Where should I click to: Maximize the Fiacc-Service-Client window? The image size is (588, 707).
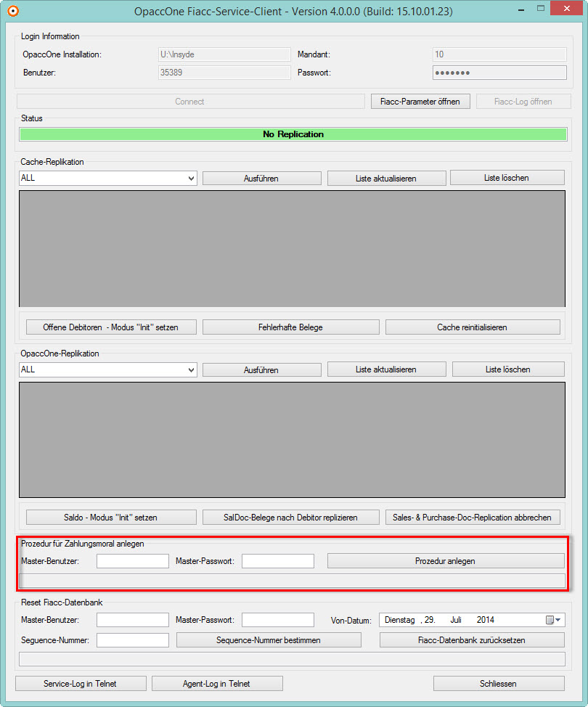541,8
